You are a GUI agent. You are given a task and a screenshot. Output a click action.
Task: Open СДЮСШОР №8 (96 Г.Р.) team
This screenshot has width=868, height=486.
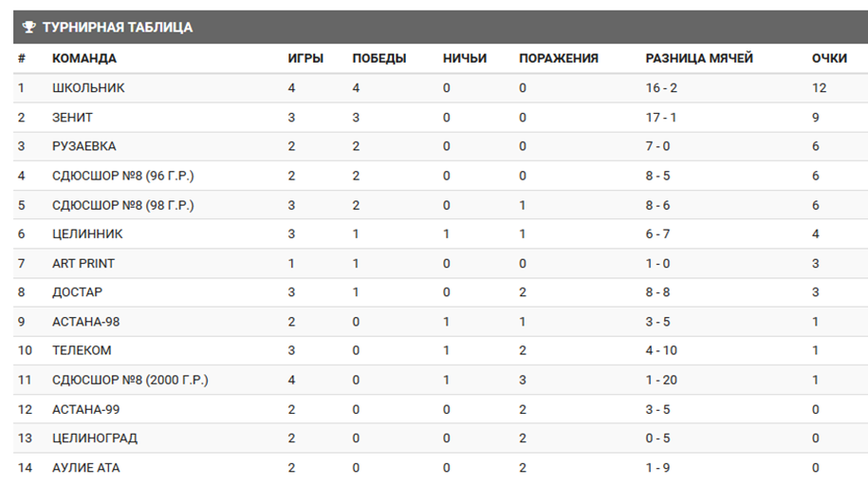tap(123, 176)
